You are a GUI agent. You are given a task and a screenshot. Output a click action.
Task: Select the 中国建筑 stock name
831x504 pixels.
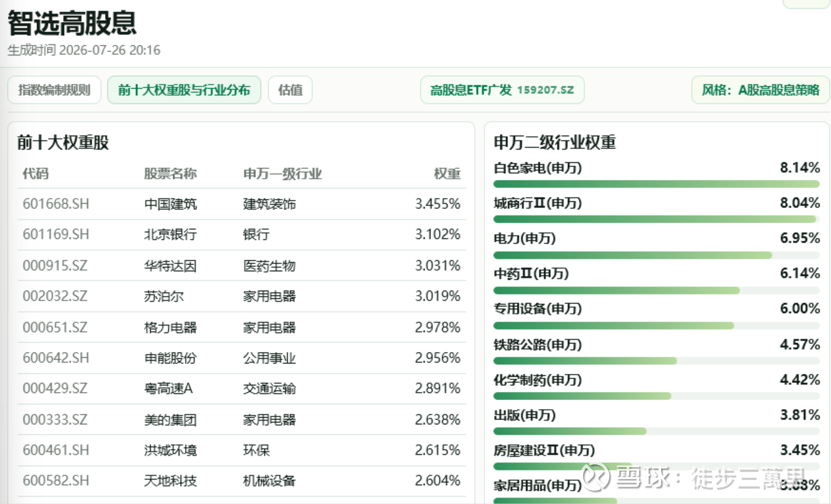(x=170, y=204)
